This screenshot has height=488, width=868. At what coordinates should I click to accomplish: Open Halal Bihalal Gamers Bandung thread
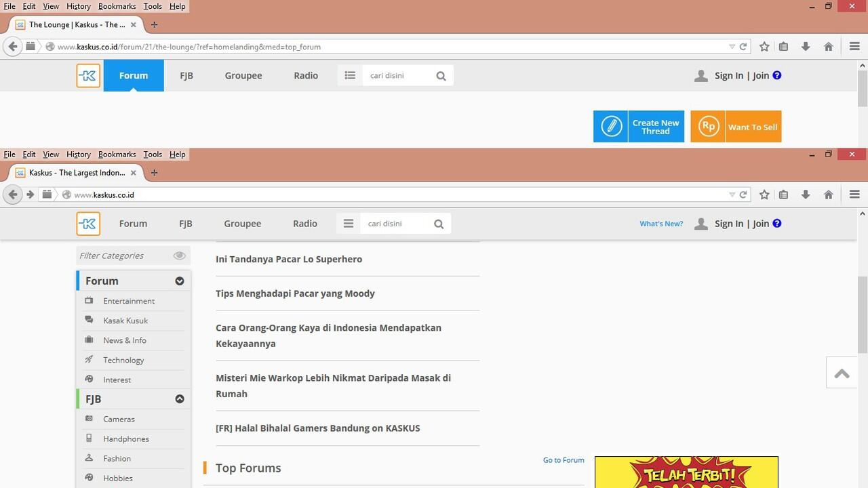(318, 428)
